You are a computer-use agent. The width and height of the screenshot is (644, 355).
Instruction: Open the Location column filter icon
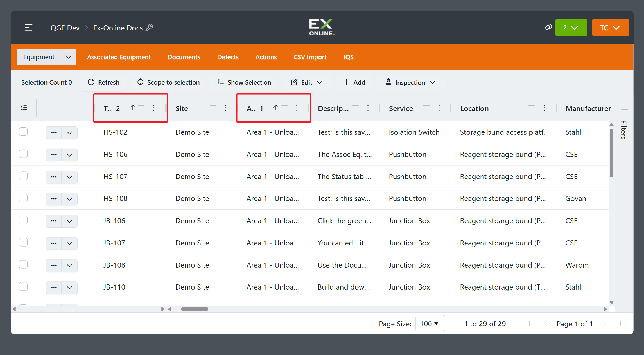tap(532, 108)
